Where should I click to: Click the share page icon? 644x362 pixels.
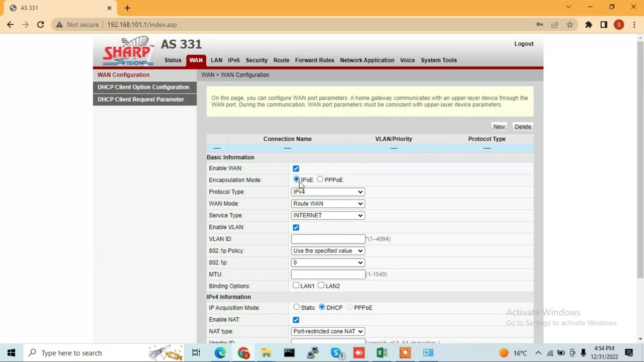(554, 24)
